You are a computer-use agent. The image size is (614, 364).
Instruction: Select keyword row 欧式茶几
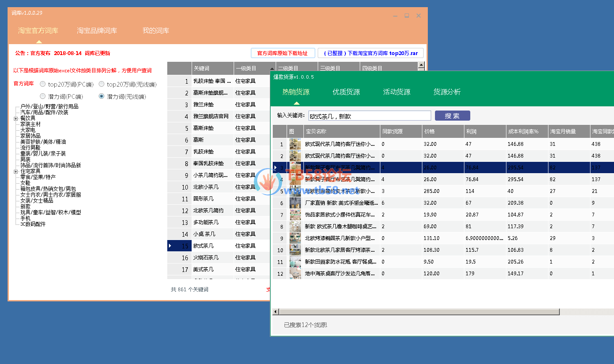click(219, 246)
